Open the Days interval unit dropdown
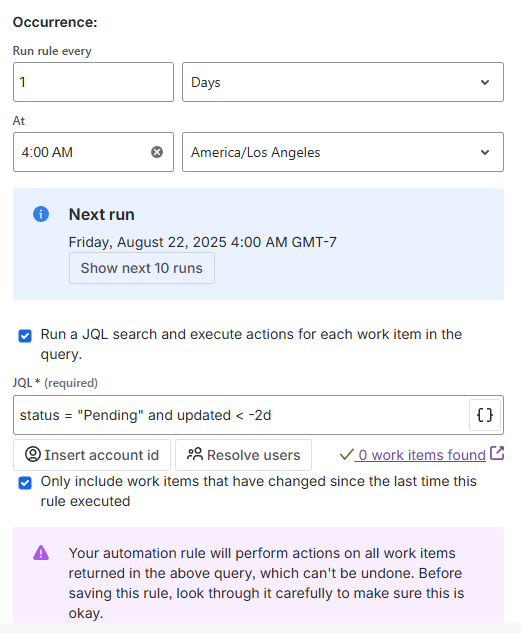 (343, 82)
